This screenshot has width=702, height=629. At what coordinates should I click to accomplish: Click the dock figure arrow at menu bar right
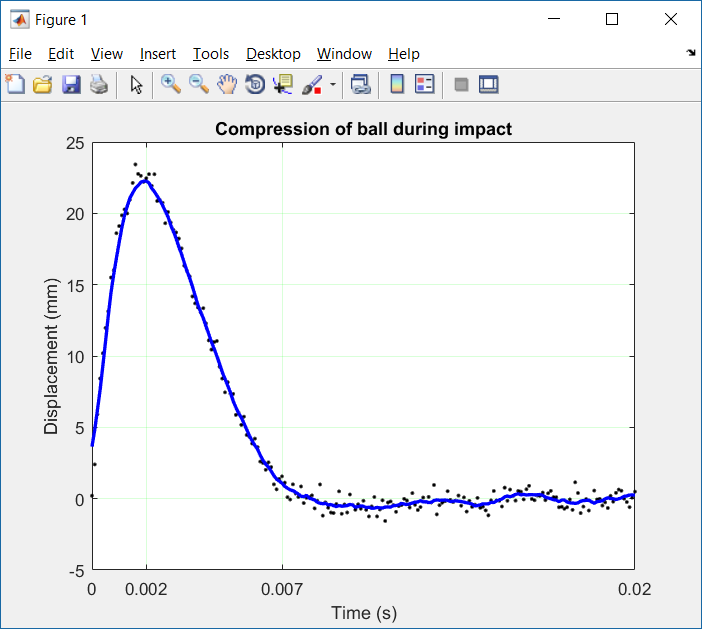691,53
